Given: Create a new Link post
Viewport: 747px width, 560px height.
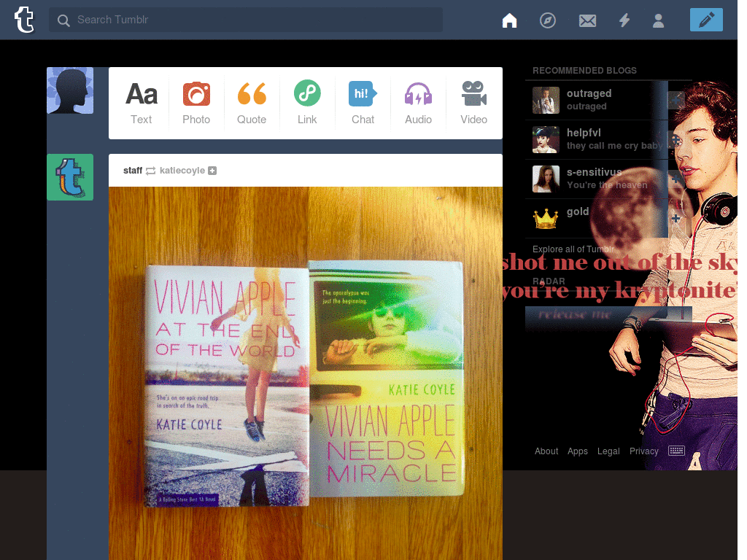Looking at the screenshot, I should point(307,103).
